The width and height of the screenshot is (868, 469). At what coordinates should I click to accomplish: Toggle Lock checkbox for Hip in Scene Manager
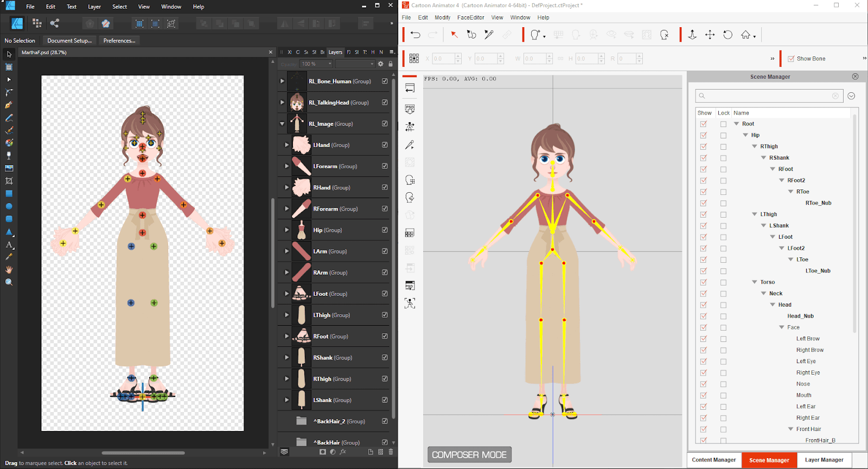click(723, 135)
